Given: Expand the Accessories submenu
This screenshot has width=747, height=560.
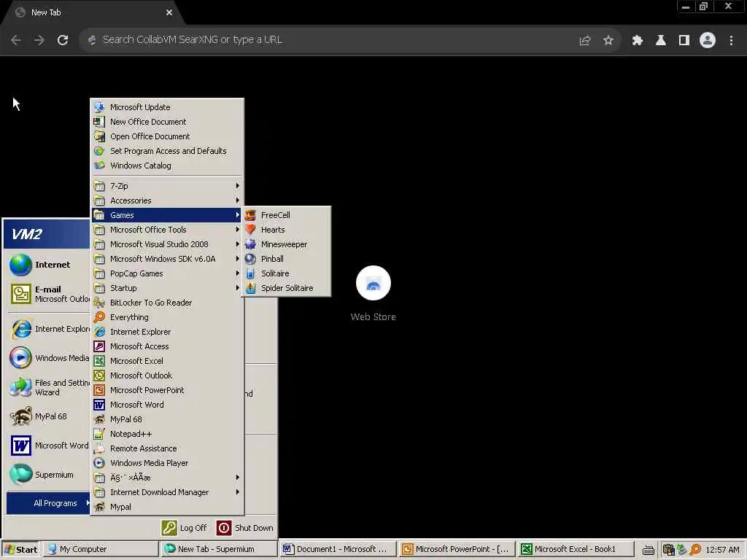Looking at the screenshot, I should [167, 201].
